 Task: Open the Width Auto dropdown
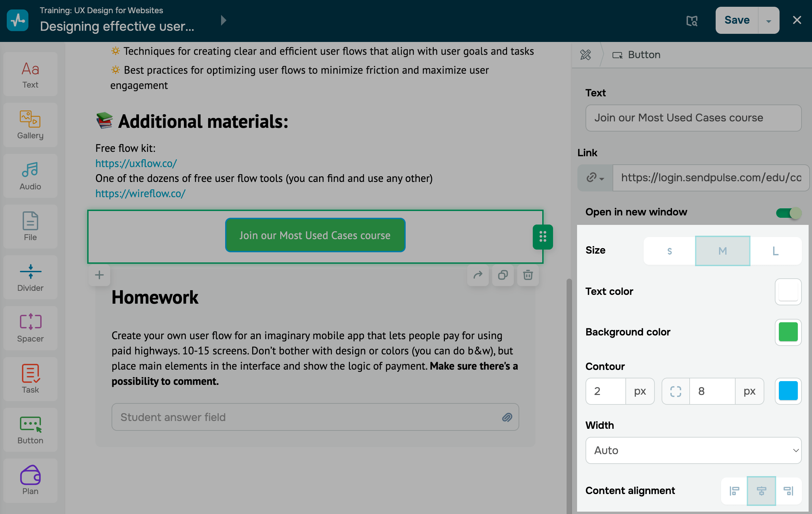tap(693, 450)
